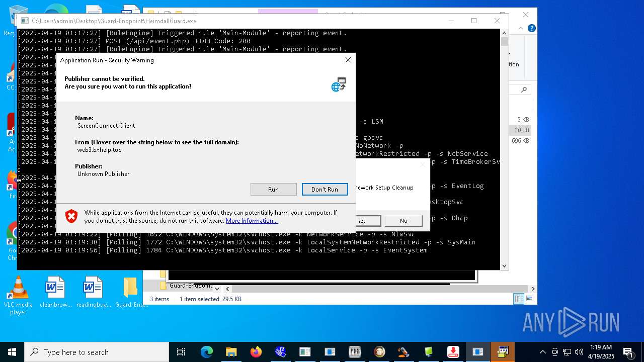
Task: Minimize the HeimdallGuard console window
Action: tap(451, 21)
